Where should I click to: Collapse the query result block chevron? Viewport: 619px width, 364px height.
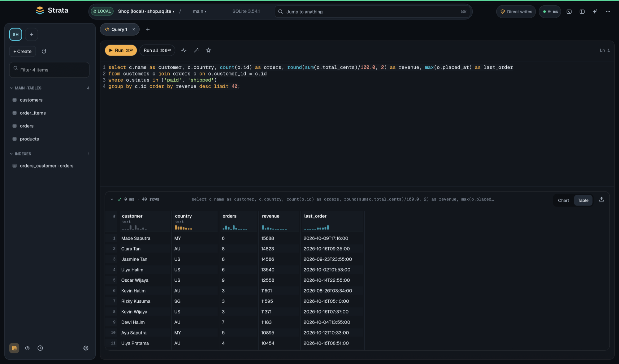click(x=112, y=199)
